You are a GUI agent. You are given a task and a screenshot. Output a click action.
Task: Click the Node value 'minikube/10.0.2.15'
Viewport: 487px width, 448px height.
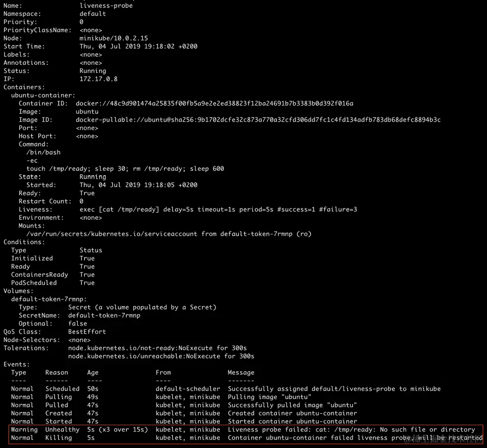113,38
